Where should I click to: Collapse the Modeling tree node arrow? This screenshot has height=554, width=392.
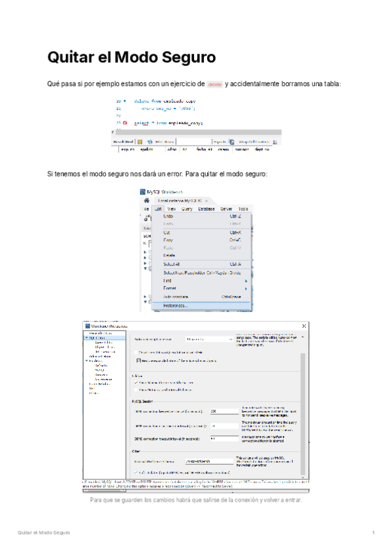click(x=87, y=361)
